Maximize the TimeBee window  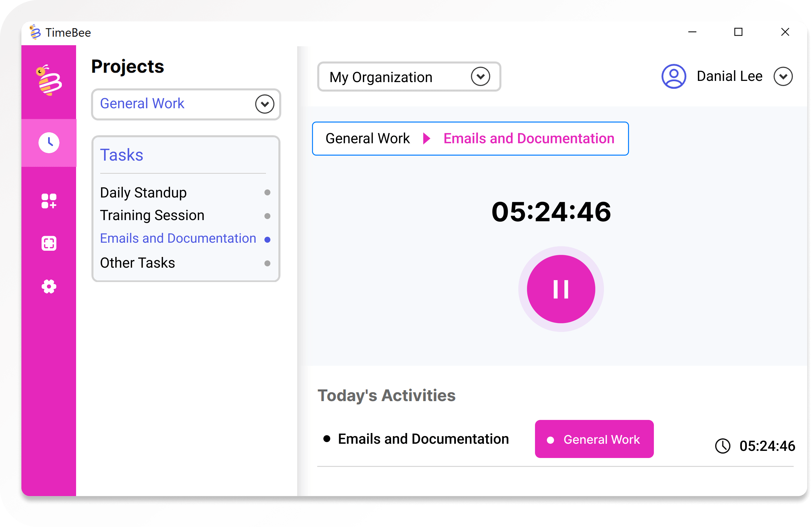click(738, 32)
